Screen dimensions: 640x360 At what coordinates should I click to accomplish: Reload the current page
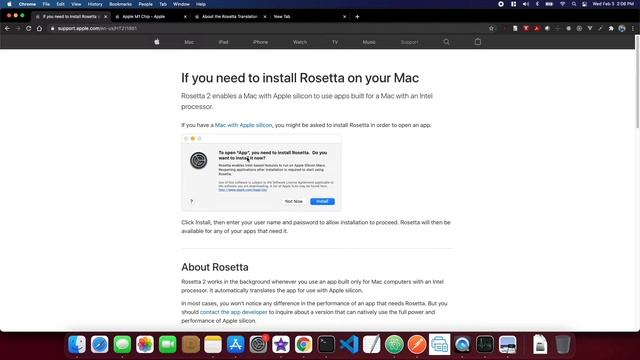point(29,29)
